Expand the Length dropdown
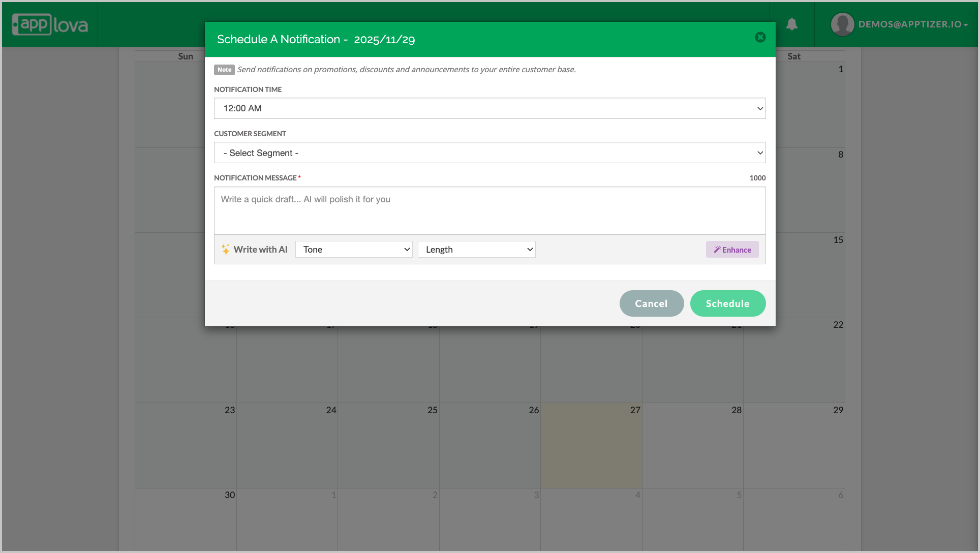 point(476,250)
